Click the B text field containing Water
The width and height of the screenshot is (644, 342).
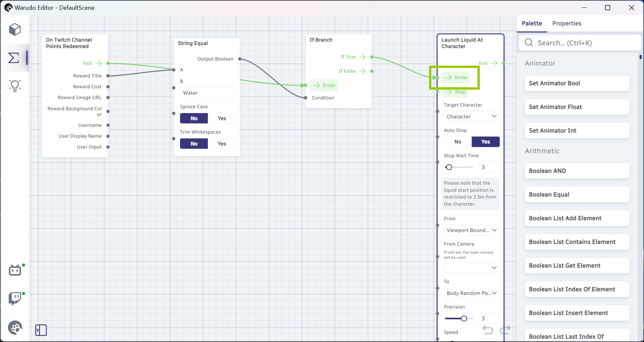pos(208,93)
